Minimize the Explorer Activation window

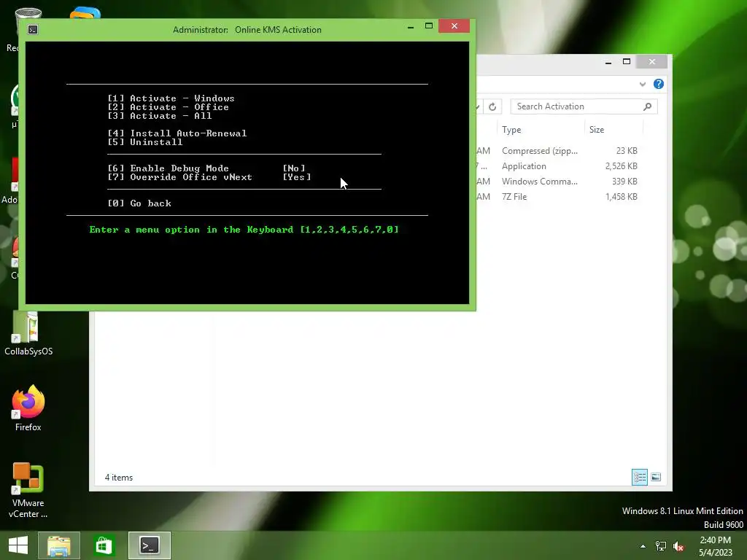tap(608, 62)
